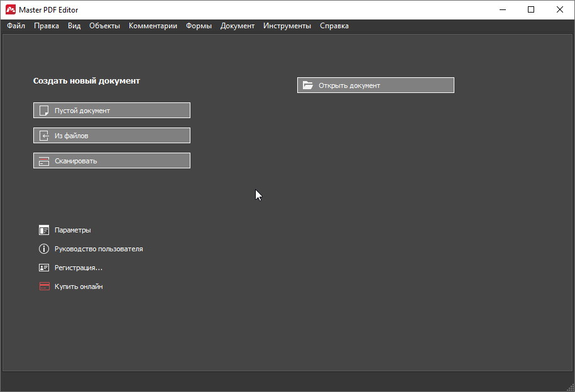Maximize the Master PDF Editor window
Image resolution: width=575 pixels, height=392 pixels.
531,9
